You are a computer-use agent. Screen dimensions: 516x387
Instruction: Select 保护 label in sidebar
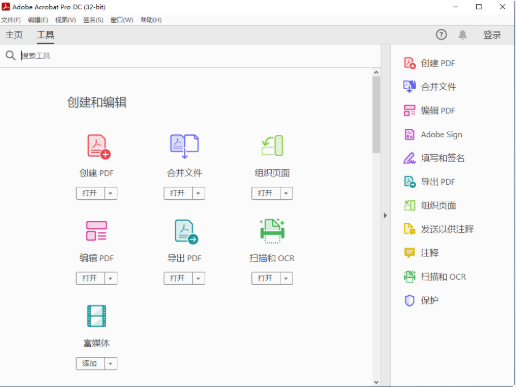tap(429, 300)
